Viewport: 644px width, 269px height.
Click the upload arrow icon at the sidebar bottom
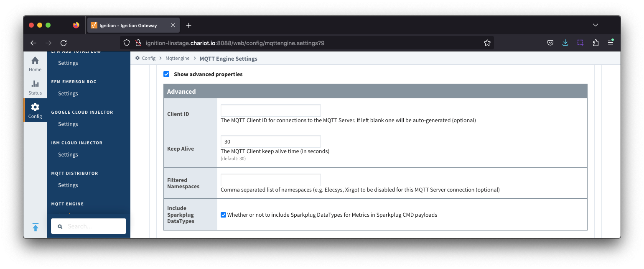(x=36, y=227)
